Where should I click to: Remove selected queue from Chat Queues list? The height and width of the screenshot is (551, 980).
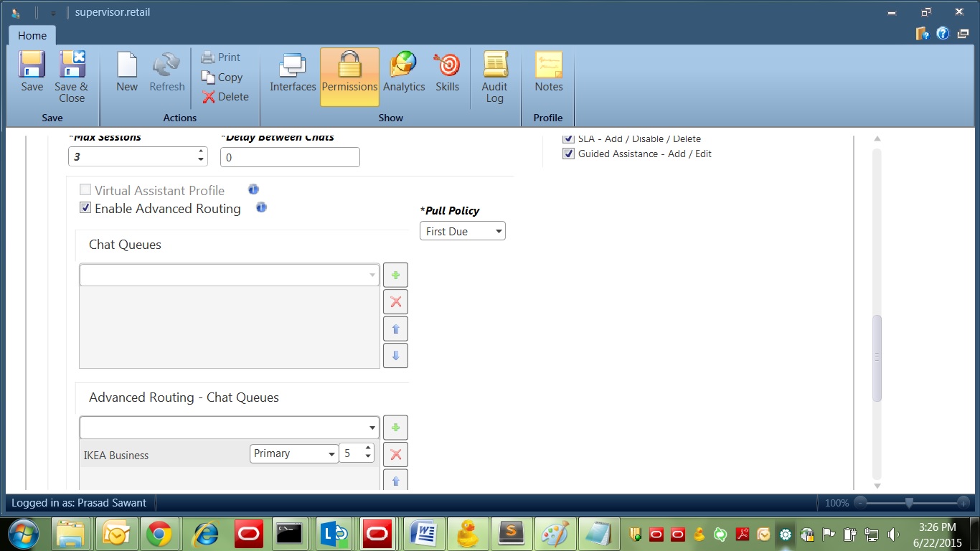tap(395, 302)
